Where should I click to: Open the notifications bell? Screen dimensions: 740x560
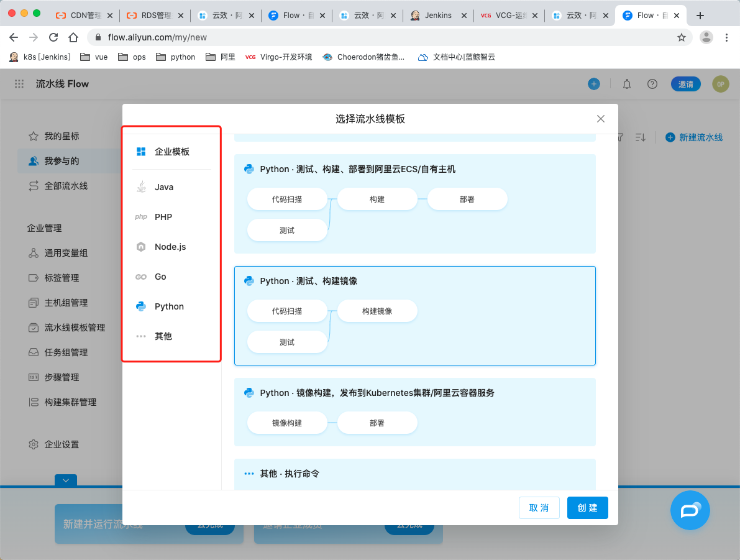627,84
